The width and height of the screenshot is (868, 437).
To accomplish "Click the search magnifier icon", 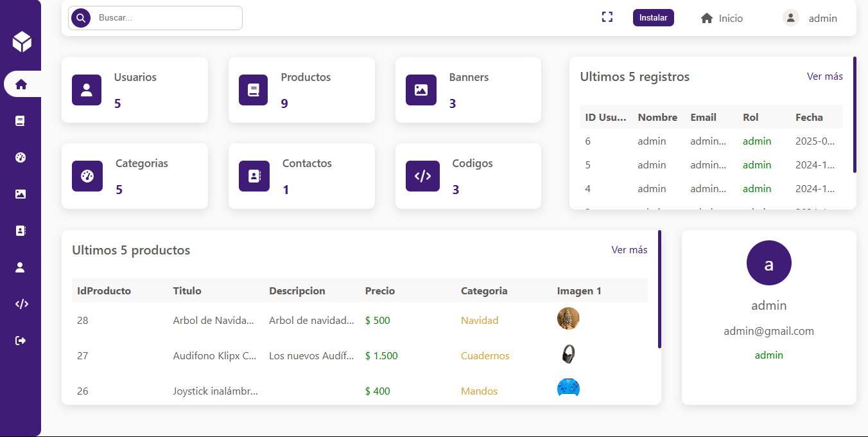I will [81, 18].
